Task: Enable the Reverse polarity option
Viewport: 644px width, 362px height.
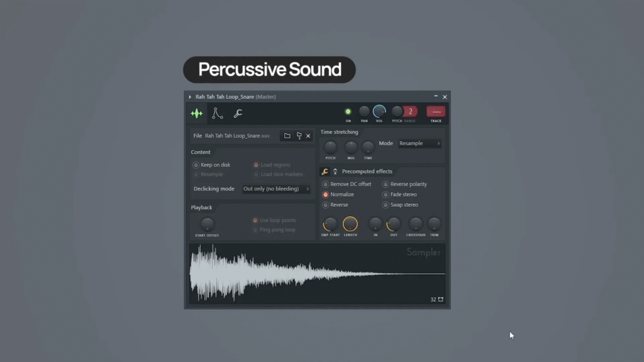Action: tap(386, 185)
